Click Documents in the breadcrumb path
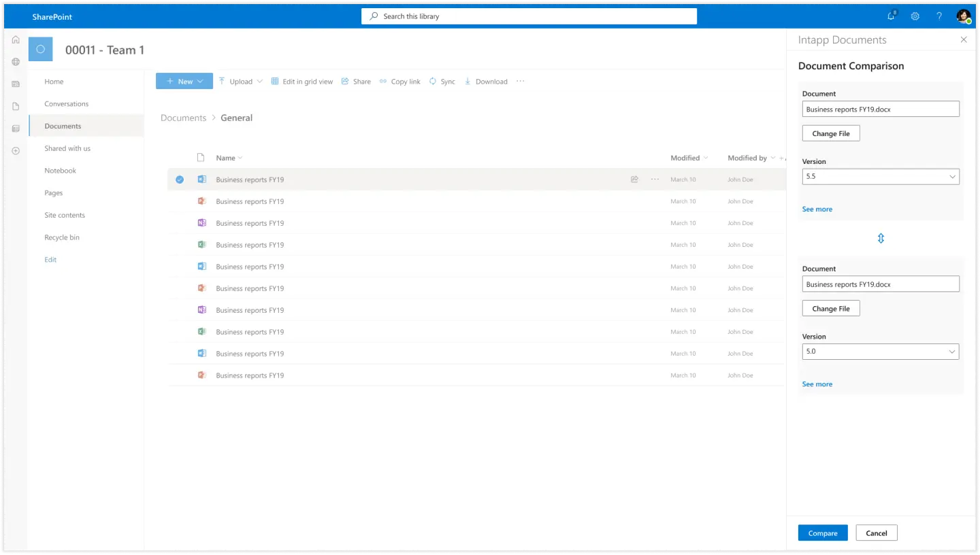 tap(183, 118)
